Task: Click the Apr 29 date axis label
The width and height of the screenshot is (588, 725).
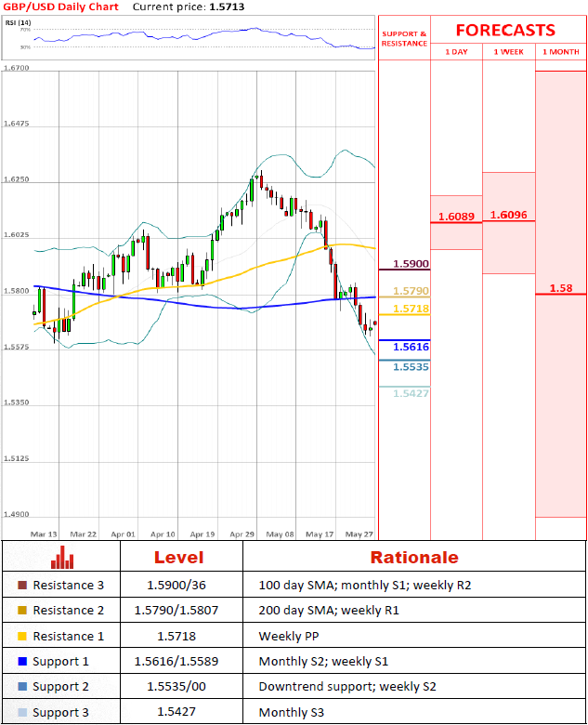Action: [242, 534]
